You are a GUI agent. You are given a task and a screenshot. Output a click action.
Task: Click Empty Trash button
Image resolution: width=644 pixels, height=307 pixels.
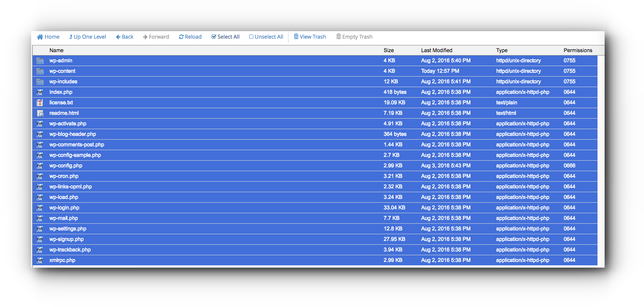(354, 37)
